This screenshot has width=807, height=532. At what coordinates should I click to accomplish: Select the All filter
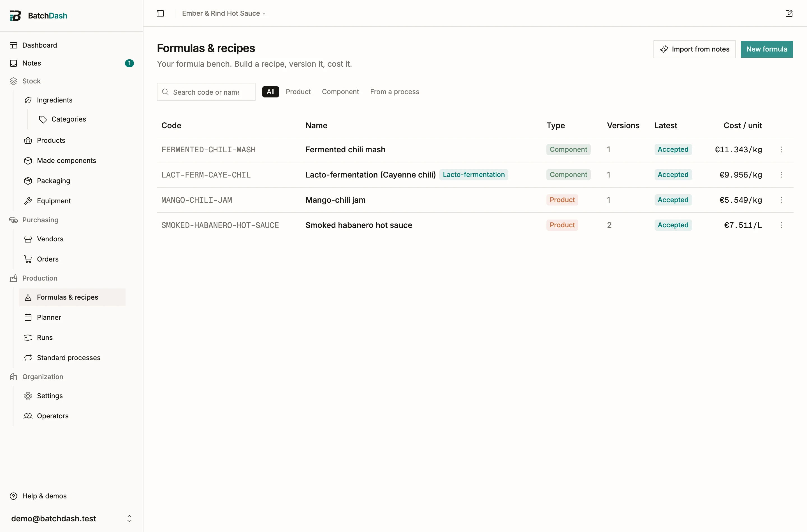click(271, 92)
